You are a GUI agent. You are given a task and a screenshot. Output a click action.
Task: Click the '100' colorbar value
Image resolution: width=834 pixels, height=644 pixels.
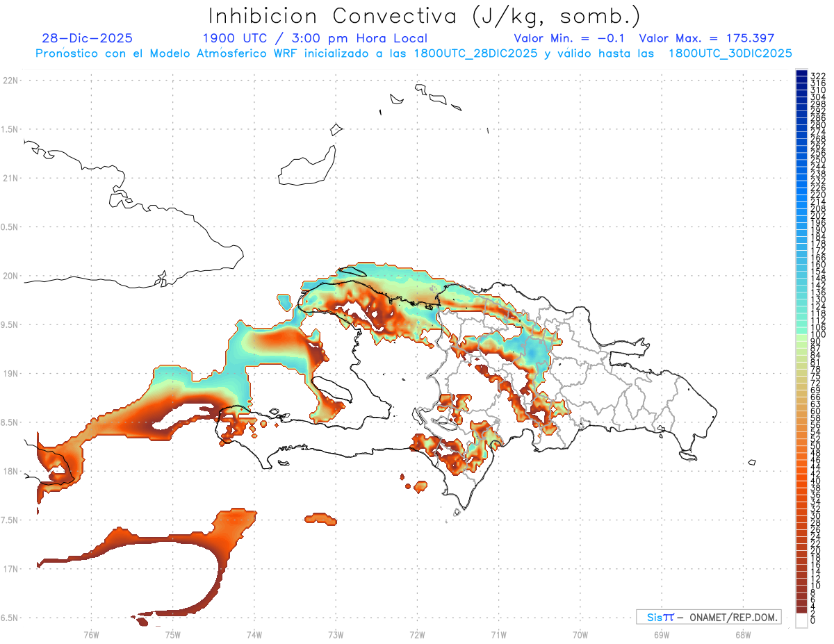pyautogui.click(x=817, y=334)
